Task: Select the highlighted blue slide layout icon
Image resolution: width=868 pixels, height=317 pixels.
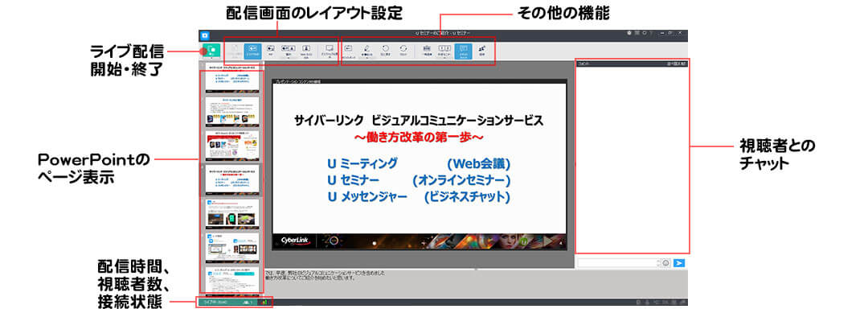Action: [x=252, y=51]
